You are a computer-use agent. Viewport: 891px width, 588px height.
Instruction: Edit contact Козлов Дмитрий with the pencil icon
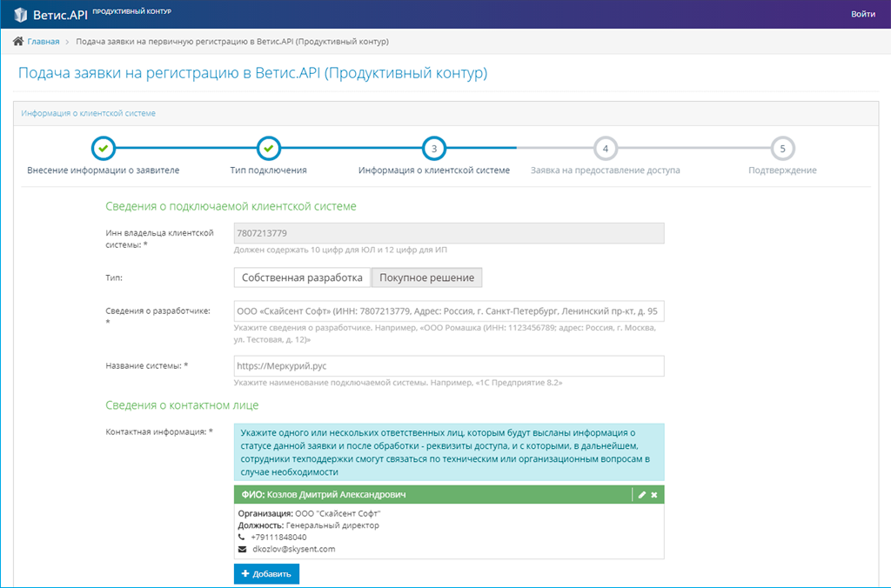(642, 495)
